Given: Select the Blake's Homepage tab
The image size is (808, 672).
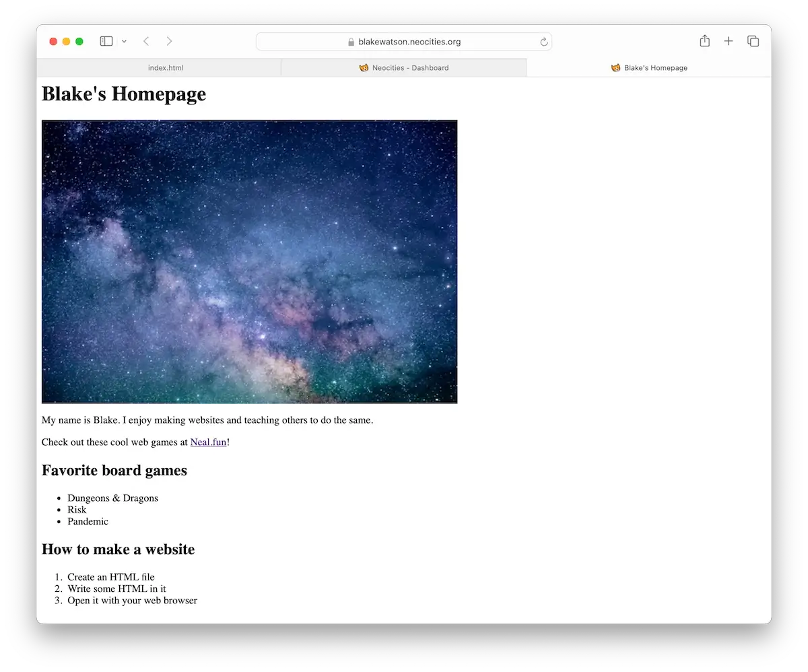Looking at the screenshot, I should pos(648,67).
